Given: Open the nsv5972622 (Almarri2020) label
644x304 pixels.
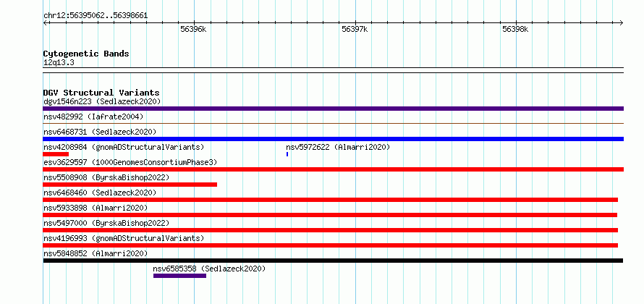Looking at the screenshot, I should (338, 147).
